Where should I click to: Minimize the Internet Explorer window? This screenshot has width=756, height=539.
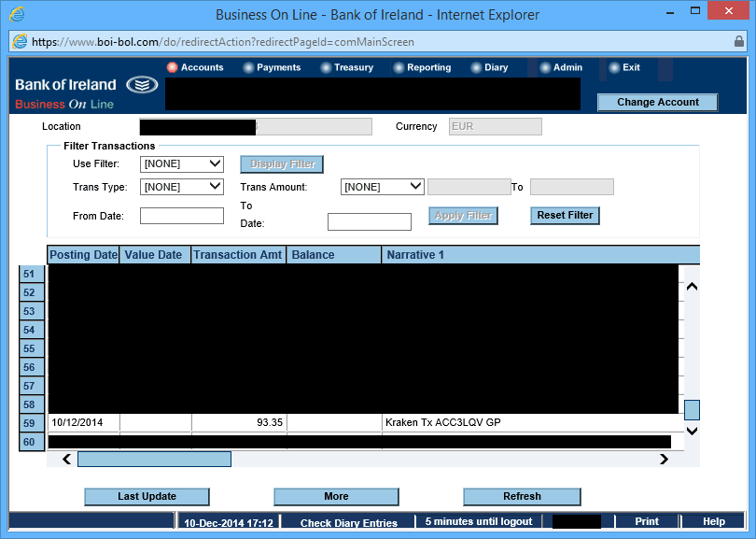pyautogui.click(x=670, y=11)
